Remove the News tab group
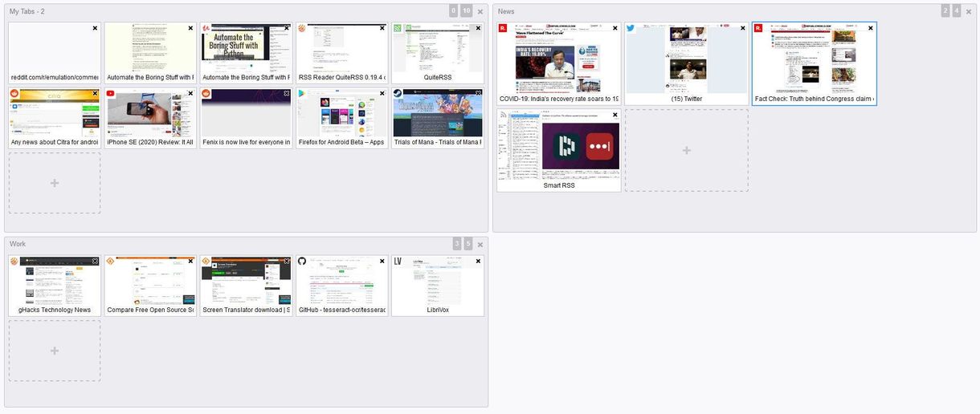The image size is (980, 414). 969,11
